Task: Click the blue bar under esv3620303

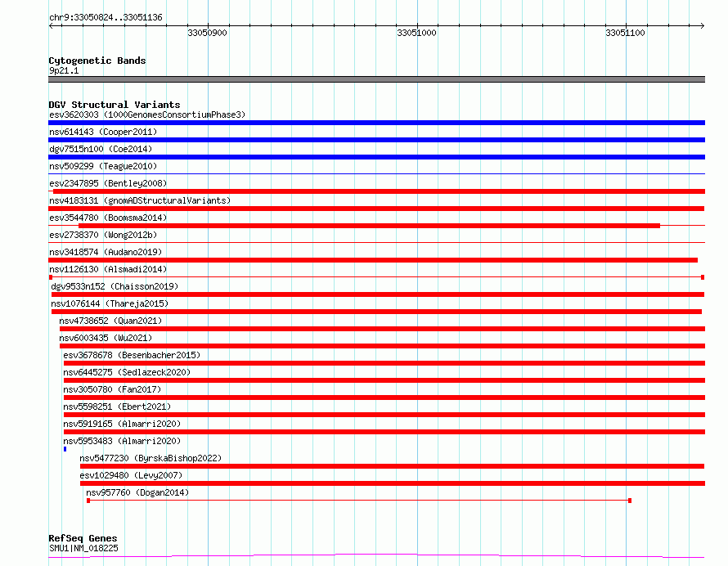Action: (376, 123)
